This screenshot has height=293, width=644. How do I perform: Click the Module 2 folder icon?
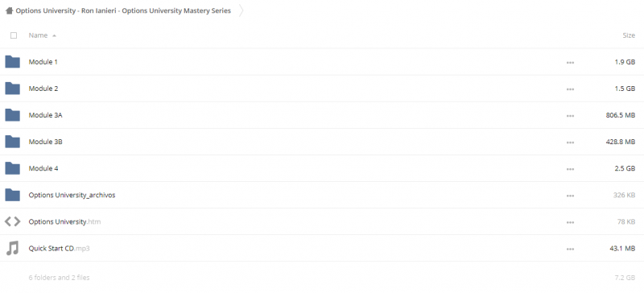point(12,89)
